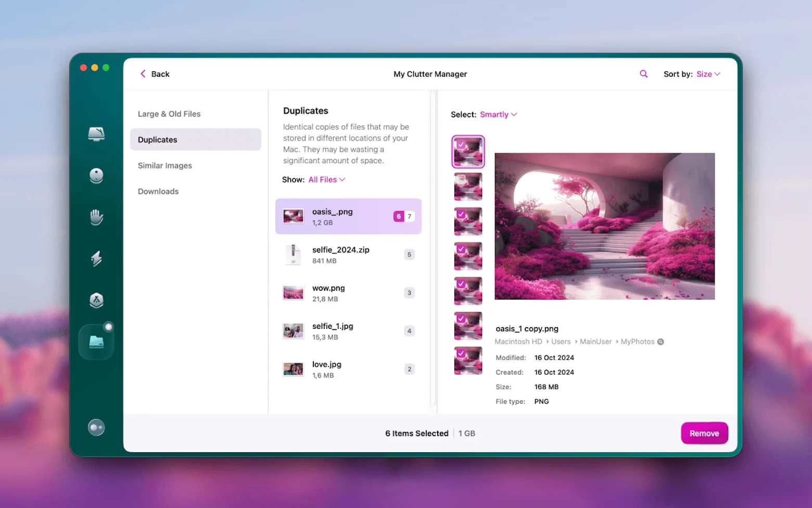Open the Smart Care monitor icon in sidebar
The height and width of the screenshot is (508, 812).
coord(96,134)
